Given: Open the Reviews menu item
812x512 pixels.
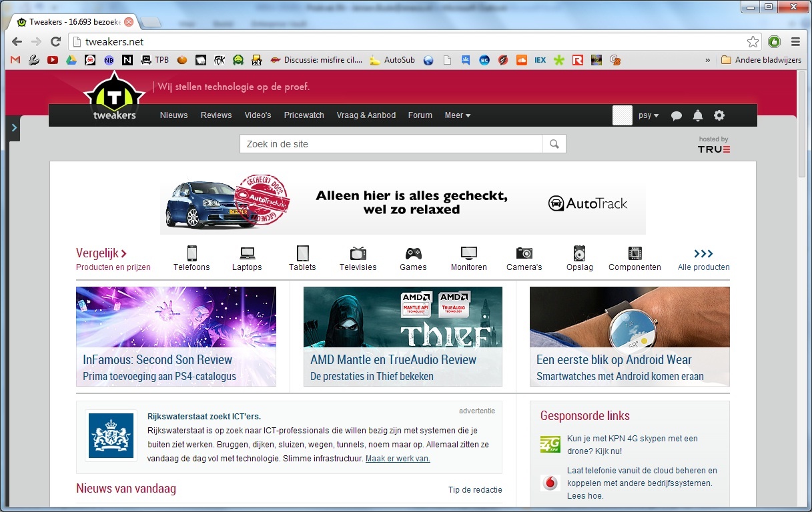Looking at the screenshot, I should click(216, 115).
